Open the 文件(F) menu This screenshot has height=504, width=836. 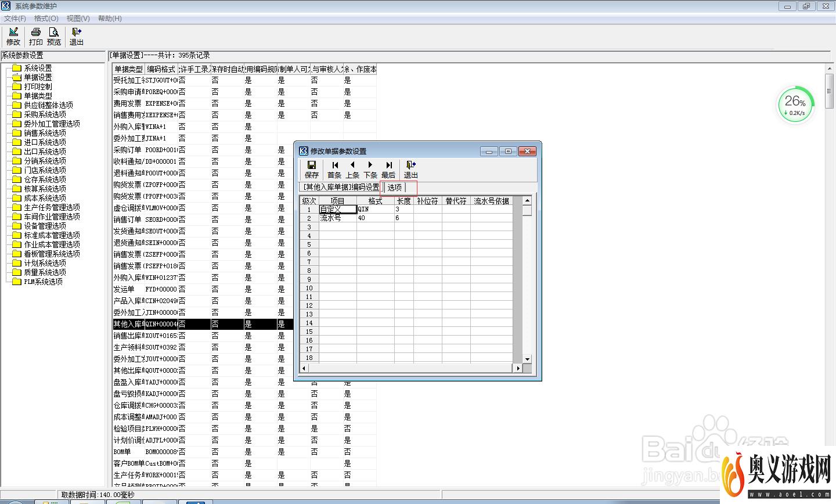(x=15, y=19)
